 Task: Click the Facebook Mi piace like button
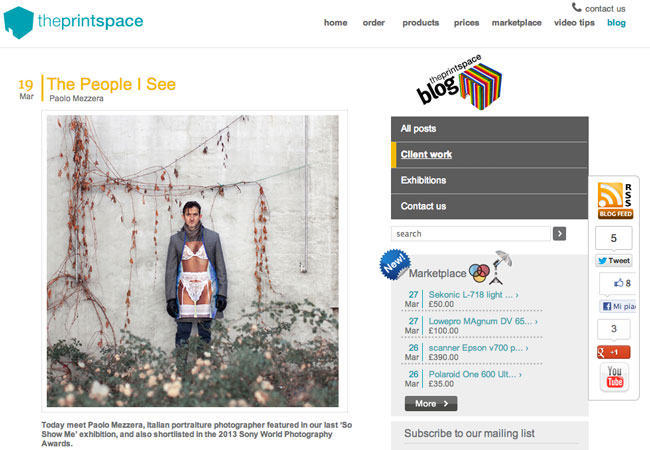[618, 306]
